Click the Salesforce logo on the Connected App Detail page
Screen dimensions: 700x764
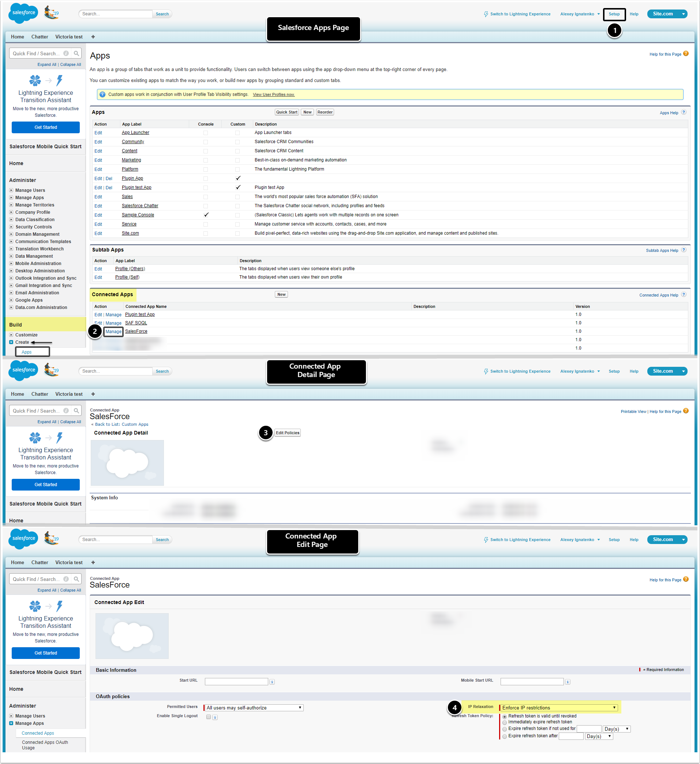23,370
